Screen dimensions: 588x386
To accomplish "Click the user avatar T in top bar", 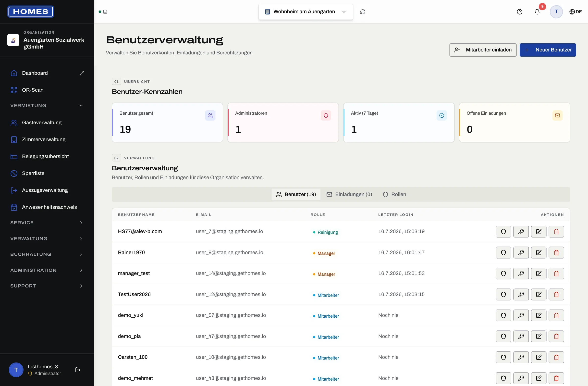I will [556, 12].
